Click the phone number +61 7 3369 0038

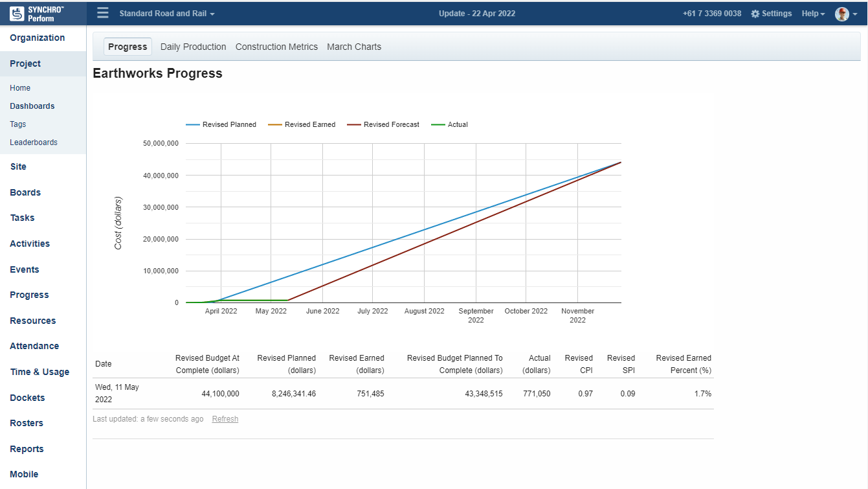(712, 14)
